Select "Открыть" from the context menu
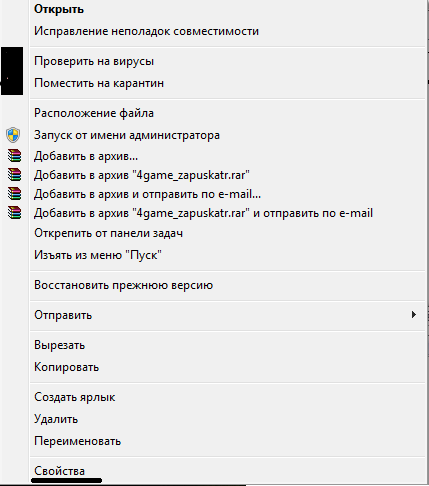This screenshot has width=429, height=486. [x=59, y=9]
